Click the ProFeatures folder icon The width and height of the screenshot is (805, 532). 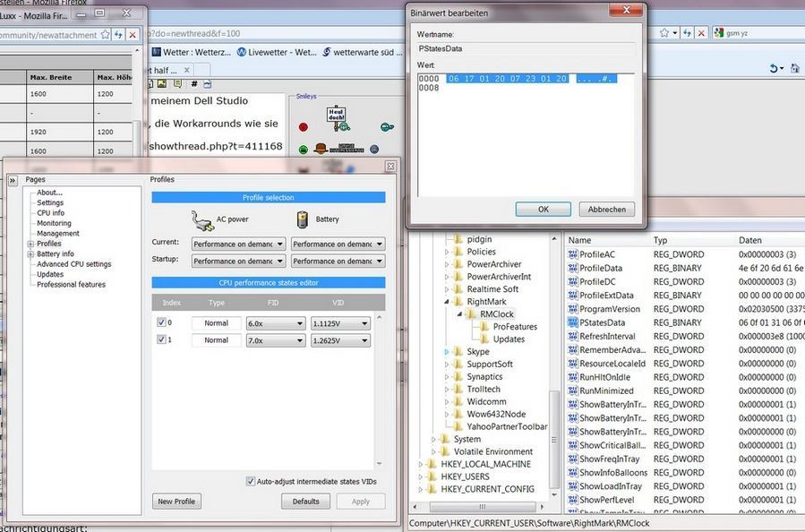pos(484,327)
